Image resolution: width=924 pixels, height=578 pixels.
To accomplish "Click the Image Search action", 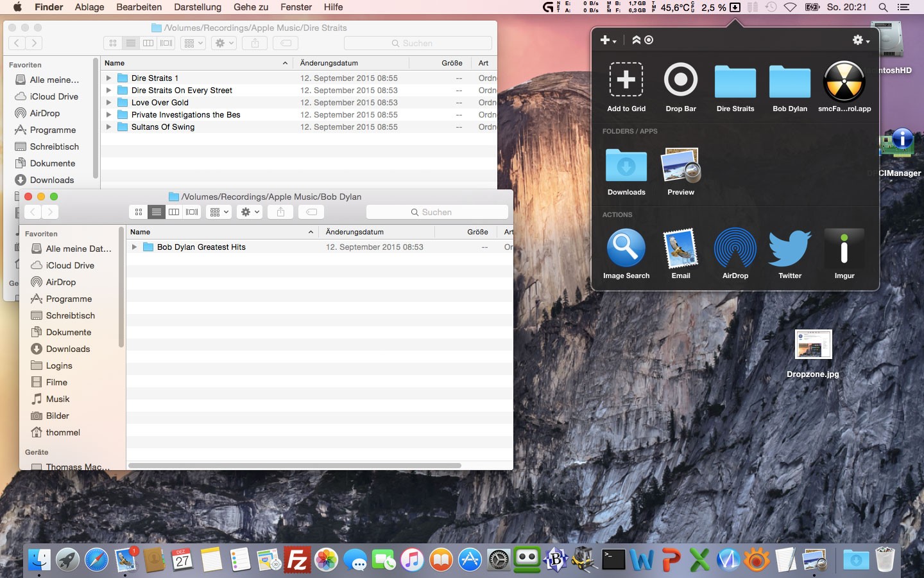I will [x=626, y=248].
